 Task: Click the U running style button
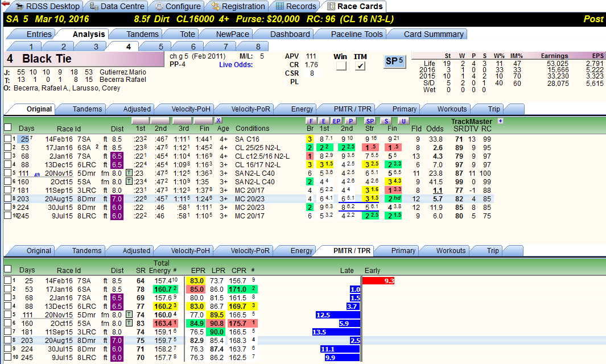(x=403, y=121)
